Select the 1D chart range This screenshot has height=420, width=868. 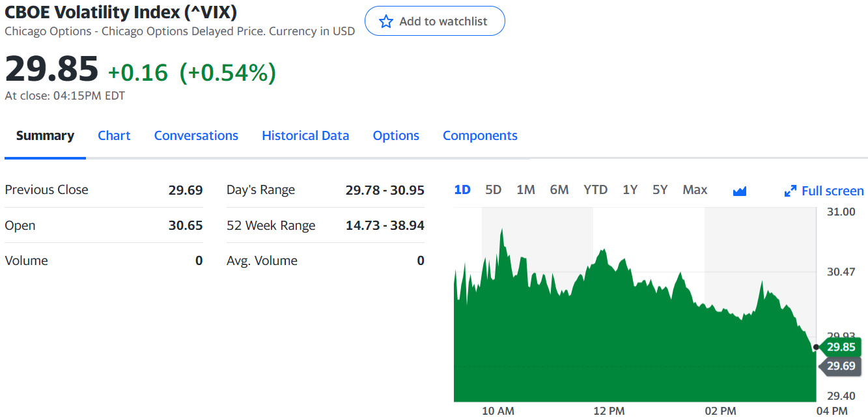coord(462,190)
